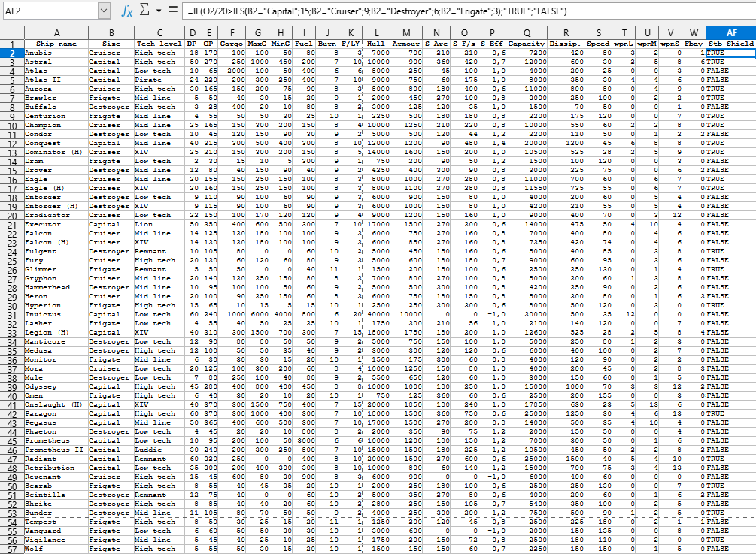Viewport: 756px width, 554px height.
Task: Select the 'Anubis' ship name cell
Action: coord(56,53)
